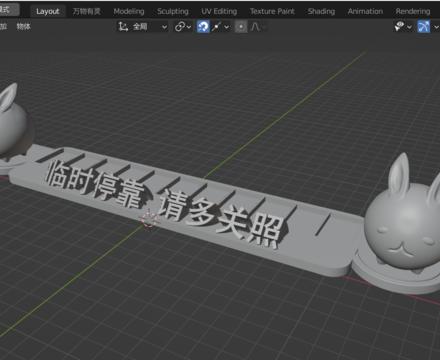Click the eye visibility filter icon
Screen dimensions: 440x360
tap(399, 26)
